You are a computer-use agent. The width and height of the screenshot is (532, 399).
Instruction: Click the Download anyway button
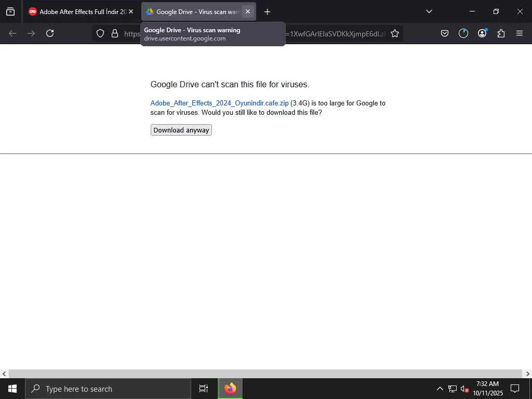pyautogui.click(x=181, y=130)
